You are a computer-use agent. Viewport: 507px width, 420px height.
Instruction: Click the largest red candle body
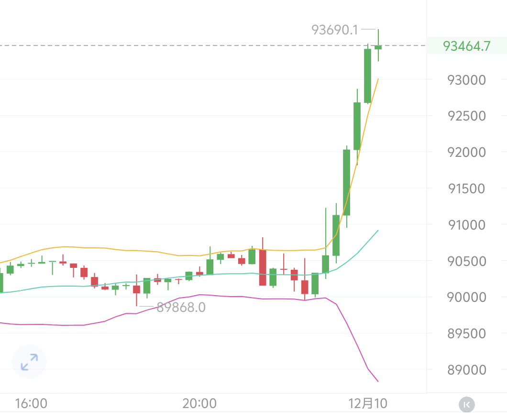tap(263, 267)
